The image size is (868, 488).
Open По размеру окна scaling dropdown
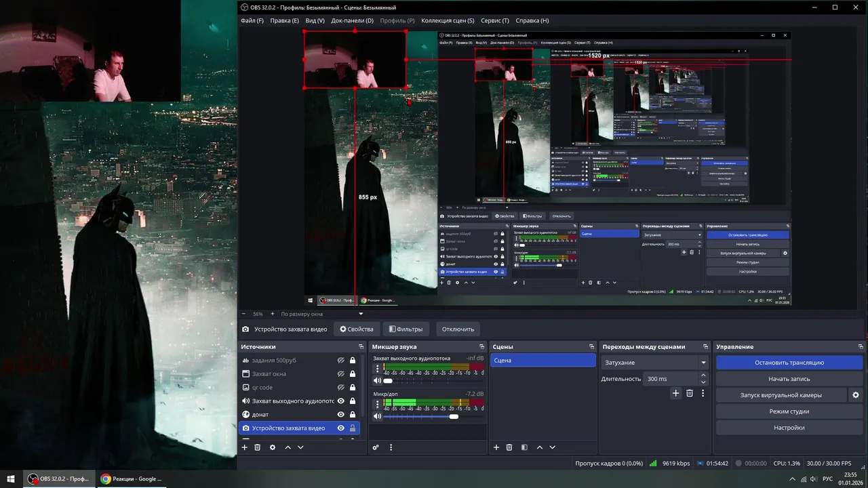pyautogui.click(x=322, y=314)
